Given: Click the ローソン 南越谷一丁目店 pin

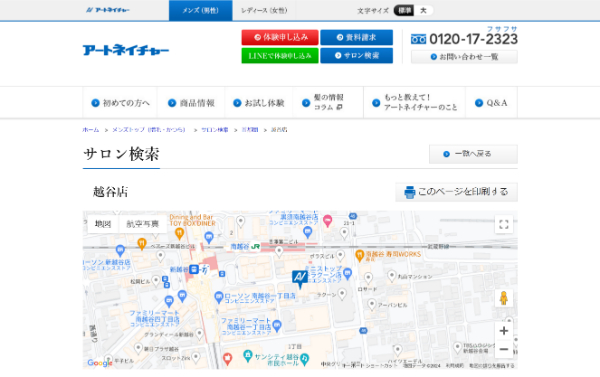Looking at the screenshot, I should click(218, 297).
